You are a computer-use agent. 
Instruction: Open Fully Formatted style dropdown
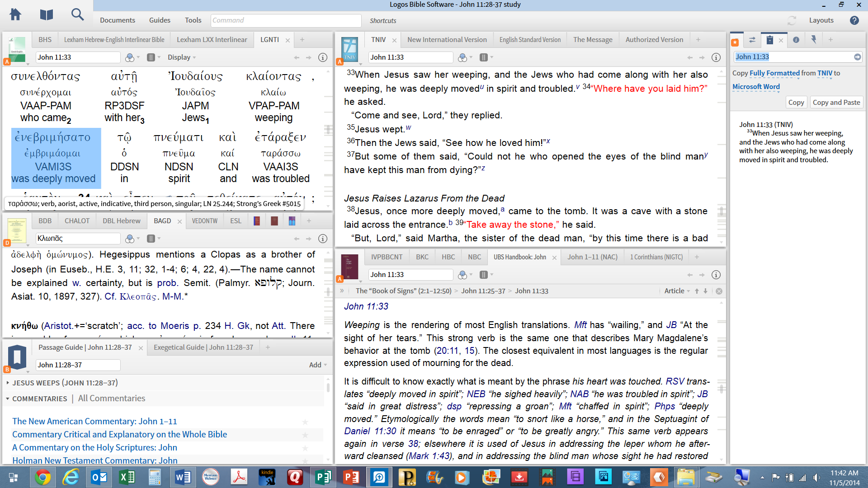click(774, 73)
